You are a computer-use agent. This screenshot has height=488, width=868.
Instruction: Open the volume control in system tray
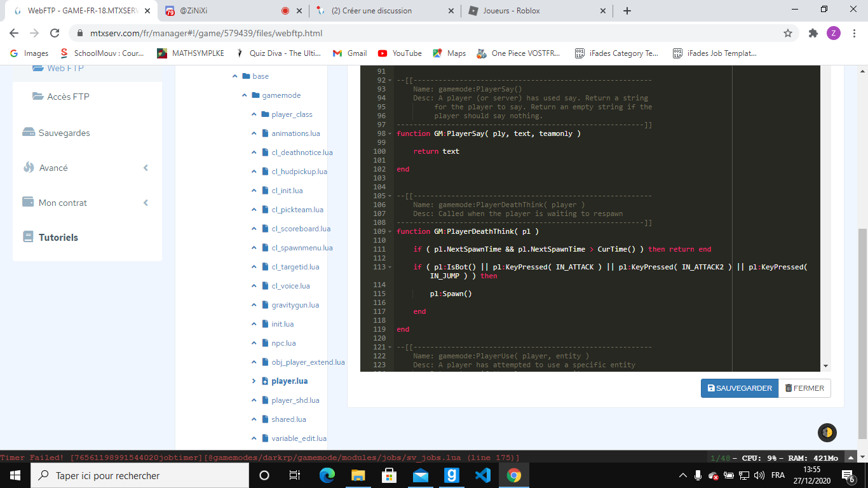point(759,475)
